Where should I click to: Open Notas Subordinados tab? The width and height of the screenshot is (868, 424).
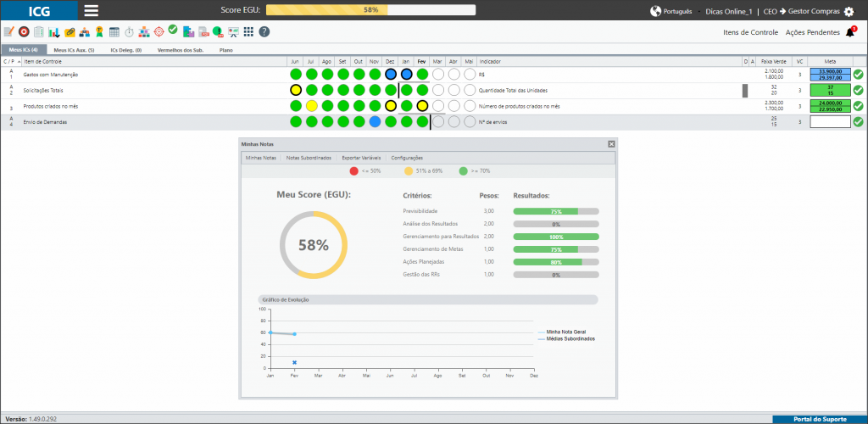tap(309, 158)
